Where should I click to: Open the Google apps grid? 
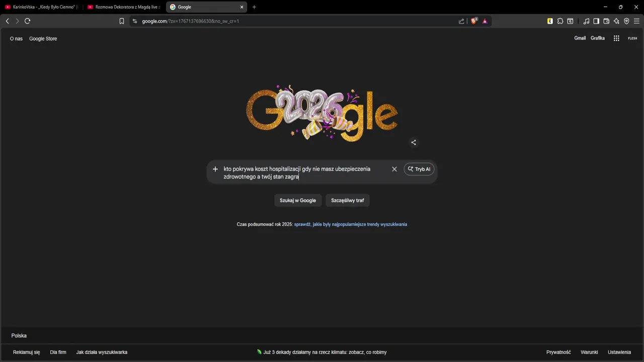616,38
